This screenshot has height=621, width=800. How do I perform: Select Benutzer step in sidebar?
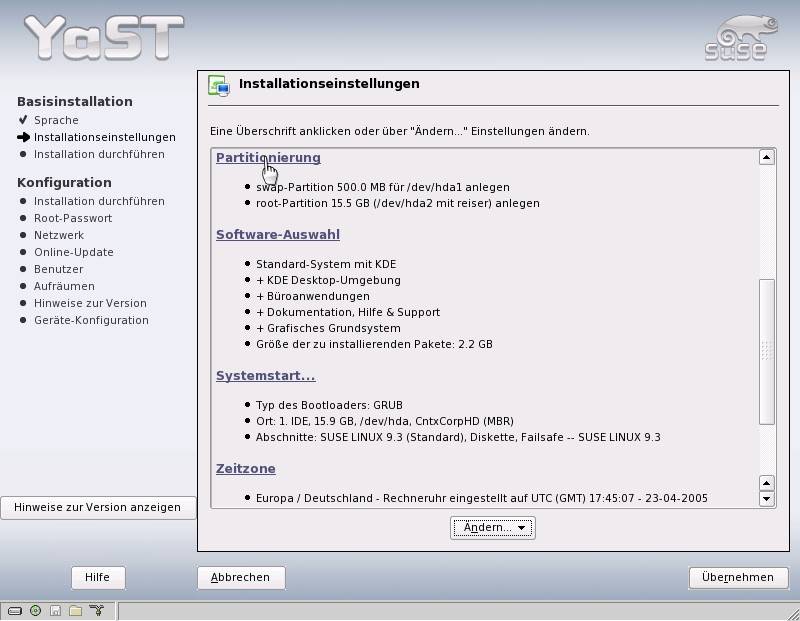click(58, 269)
